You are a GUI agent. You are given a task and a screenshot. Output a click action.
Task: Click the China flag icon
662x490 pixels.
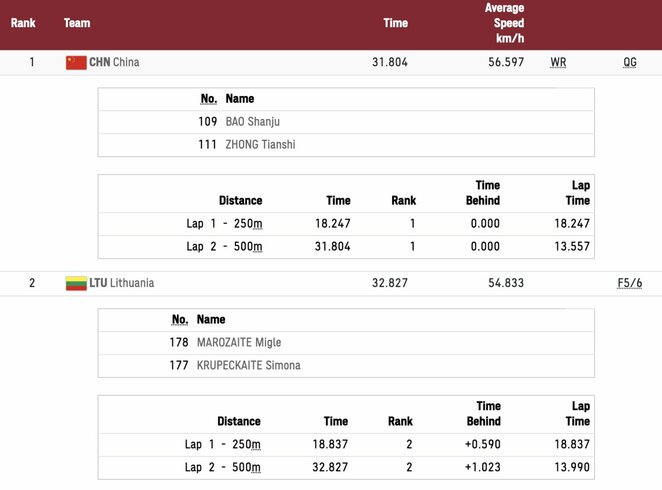(x=76, y=62)
